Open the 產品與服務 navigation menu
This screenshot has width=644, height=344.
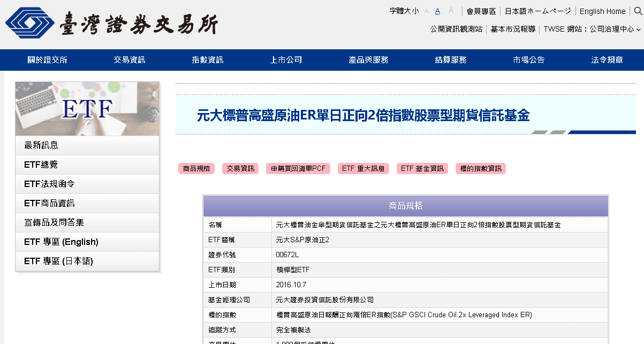(368, 60)
